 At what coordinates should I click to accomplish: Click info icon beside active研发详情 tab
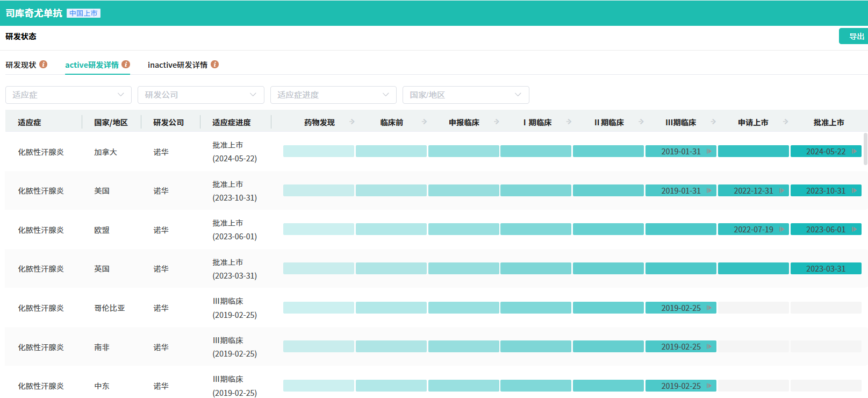click(x=126, y=65)
